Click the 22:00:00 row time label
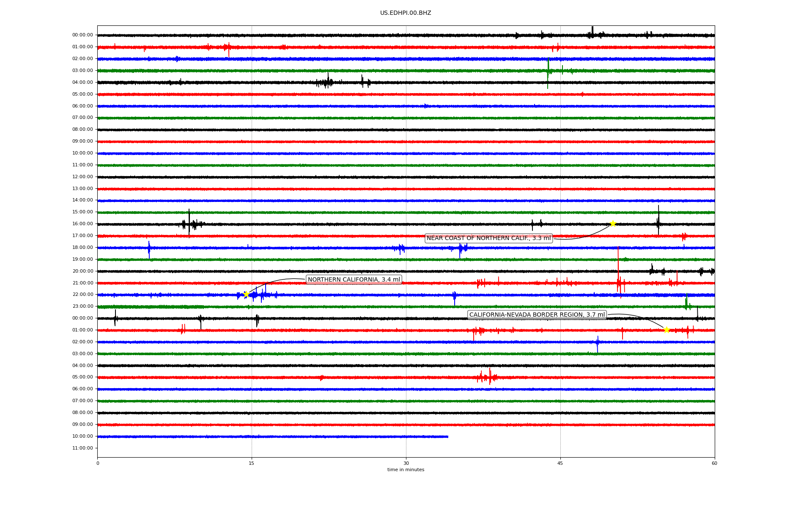The width and height of the screenshot is (812, 508). 82,294
